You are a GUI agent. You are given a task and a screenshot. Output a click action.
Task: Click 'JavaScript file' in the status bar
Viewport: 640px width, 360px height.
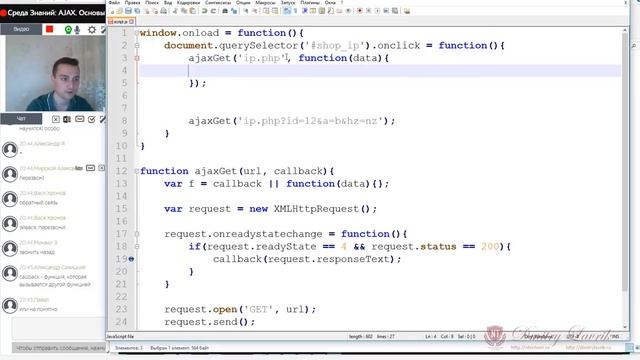point(120,336)
